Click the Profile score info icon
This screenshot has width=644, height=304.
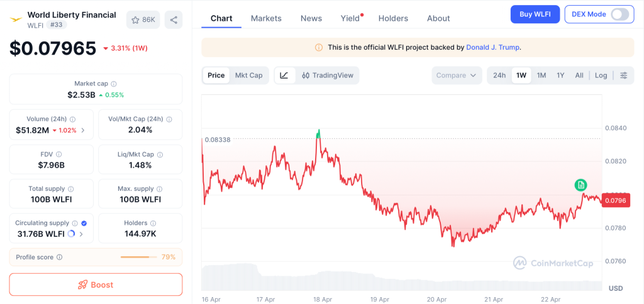(x=60, y=257)
